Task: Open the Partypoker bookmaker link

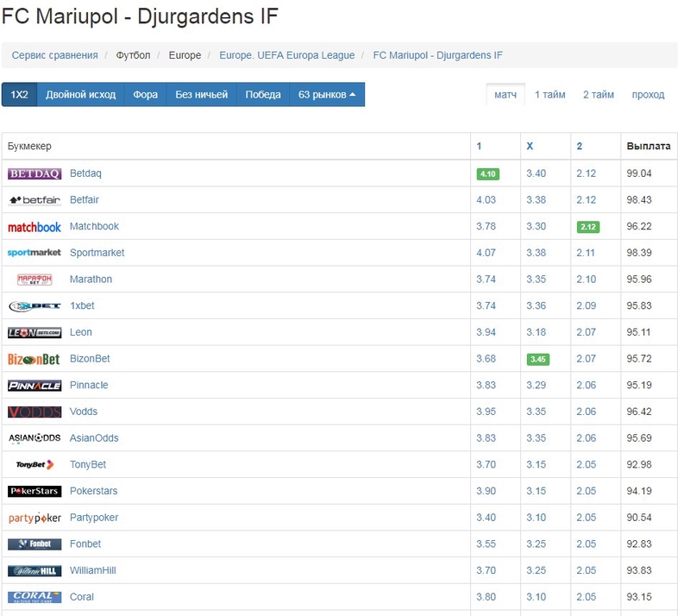Action: 94,518
